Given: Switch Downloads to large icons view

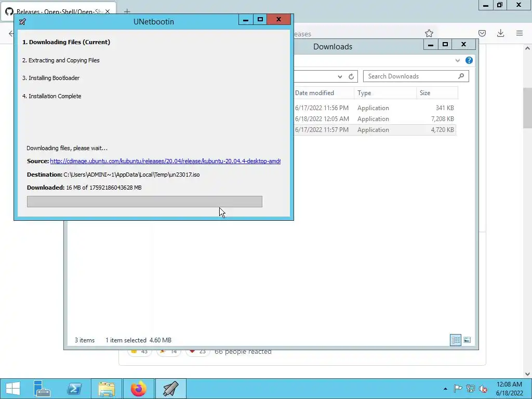Looking at the screenshot, I should (x=467, y=340).
